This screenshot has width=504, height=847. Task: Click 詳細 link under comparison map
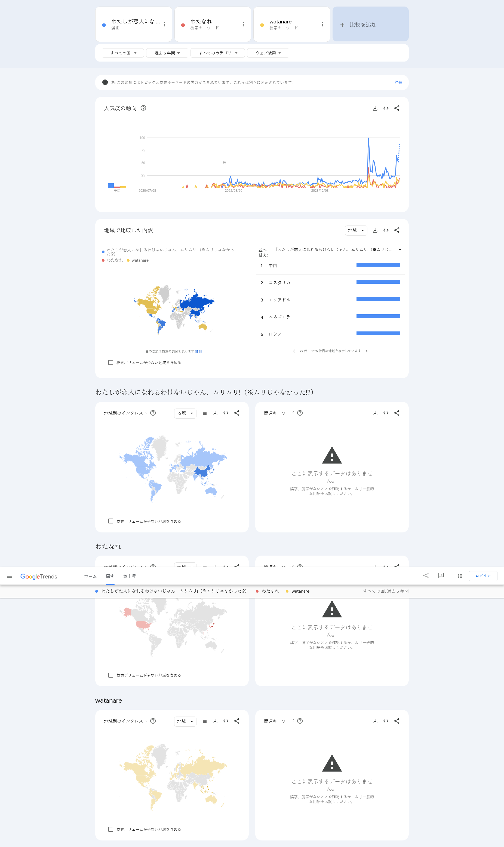point(198,351)
